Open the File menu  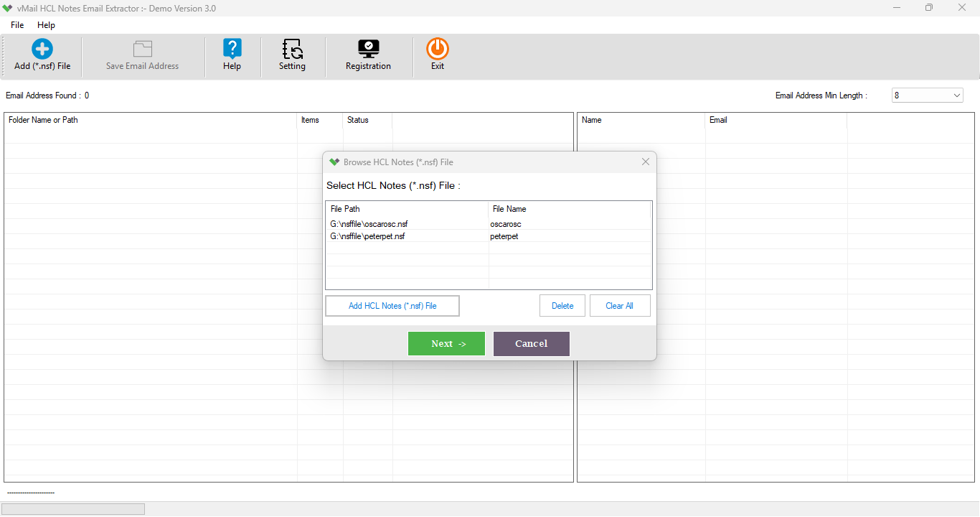point(17,25)
